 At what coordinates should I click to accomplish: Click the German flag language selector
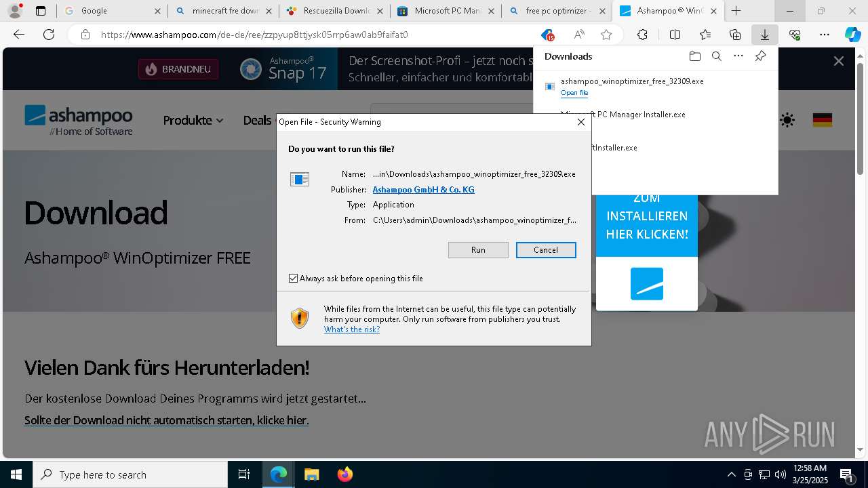(822, 121)
